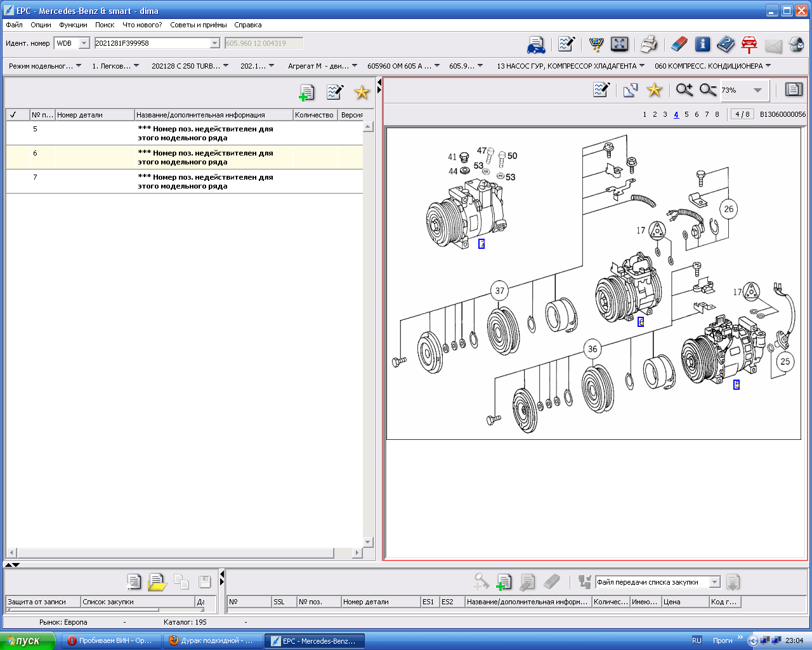Zoom in on the diagram
The image size is (812, 650).
click(684, 90)
